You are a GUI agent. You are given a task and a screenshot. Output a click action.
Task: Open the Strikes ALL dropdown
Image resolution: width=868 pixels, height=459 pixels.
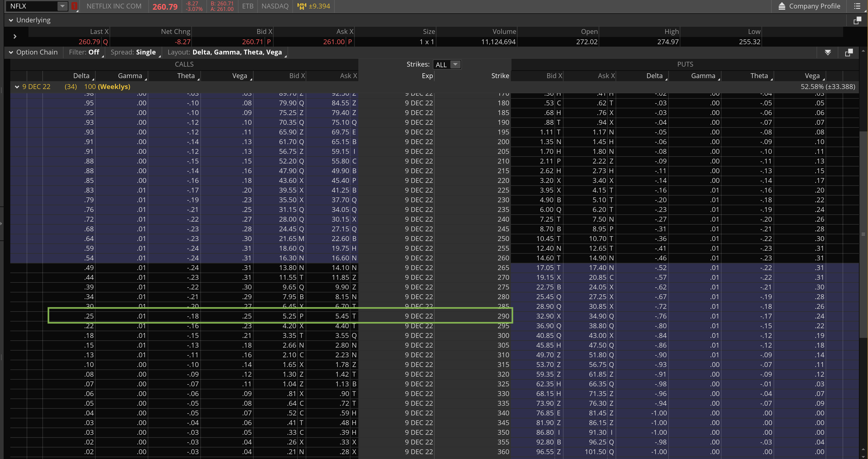[455, 64]
